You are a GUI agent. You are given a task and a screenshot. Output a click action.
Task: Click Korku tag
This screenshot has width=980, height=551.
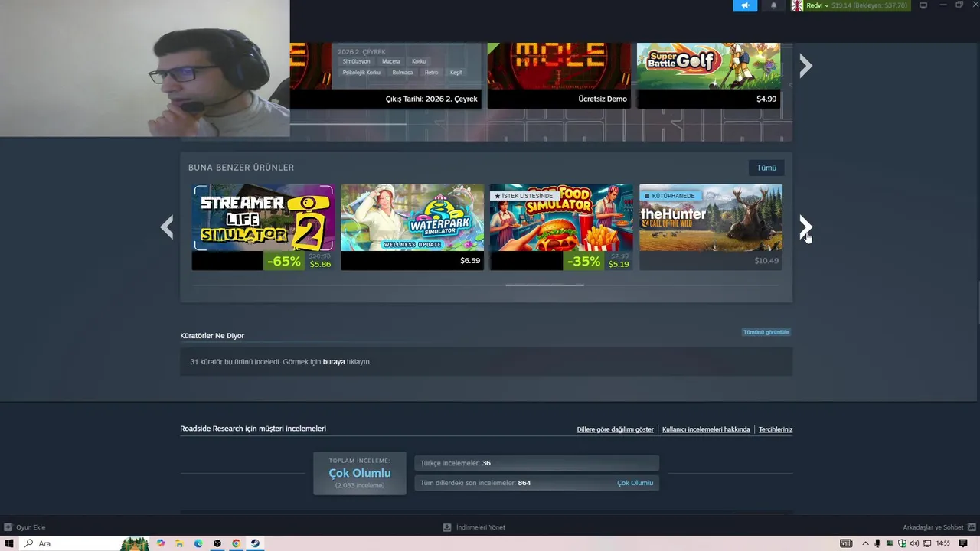(x=419, y=61)
